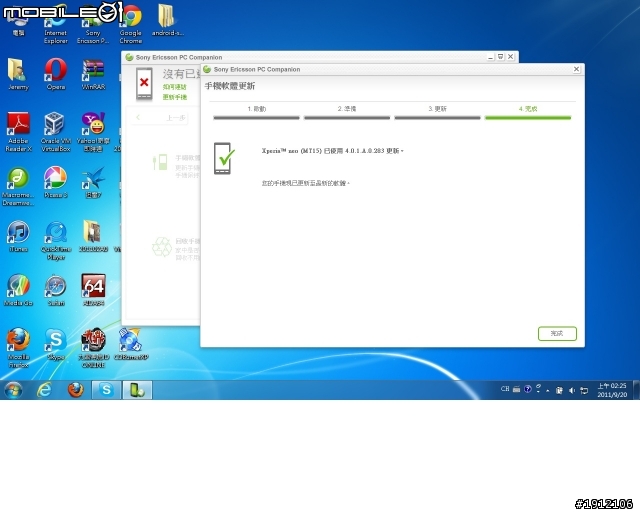Select step 2 tab in the update wizard
The height and width of the screenshot is (512, 640).
tap(347, 109)
